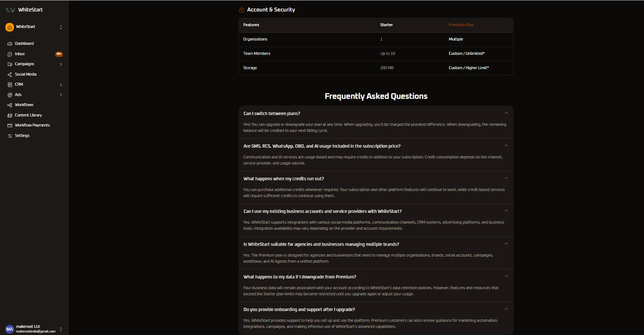Click the Account & Security lock icon
Viewport: 644px width, 335px height.
pyautogui.click(x=242, y=10)
